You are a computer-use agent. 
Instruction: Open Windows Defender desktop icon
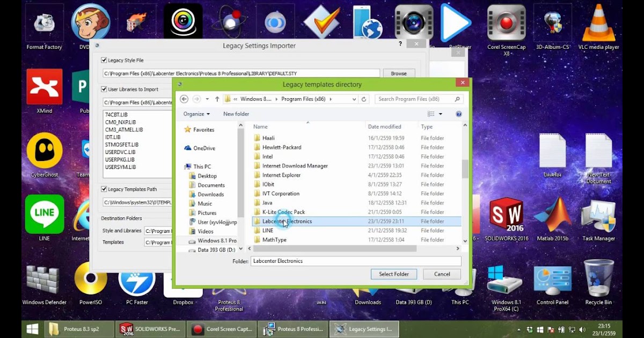44,284
